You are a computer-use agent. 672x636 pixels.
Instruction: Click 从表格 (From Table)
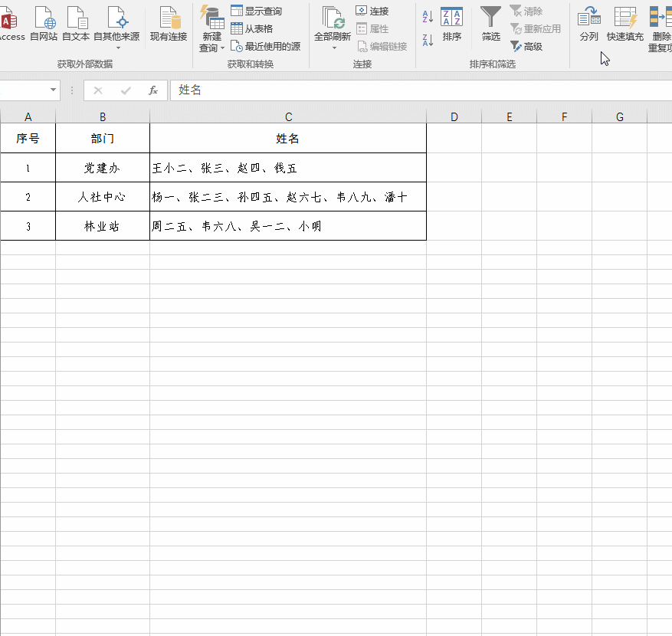tap(251, 28)
